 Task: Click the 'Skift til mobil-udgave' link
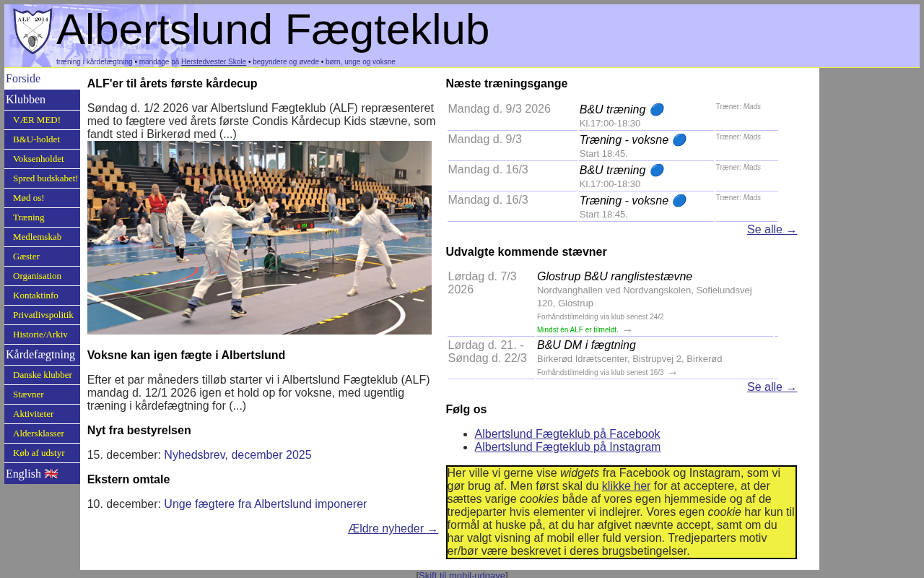coord(462,574)
